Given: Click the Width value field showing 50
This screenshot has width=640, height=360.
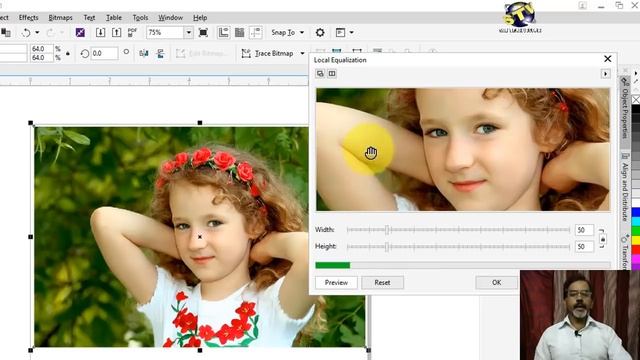Looking at the screenshot, I should tap(584, 230).
